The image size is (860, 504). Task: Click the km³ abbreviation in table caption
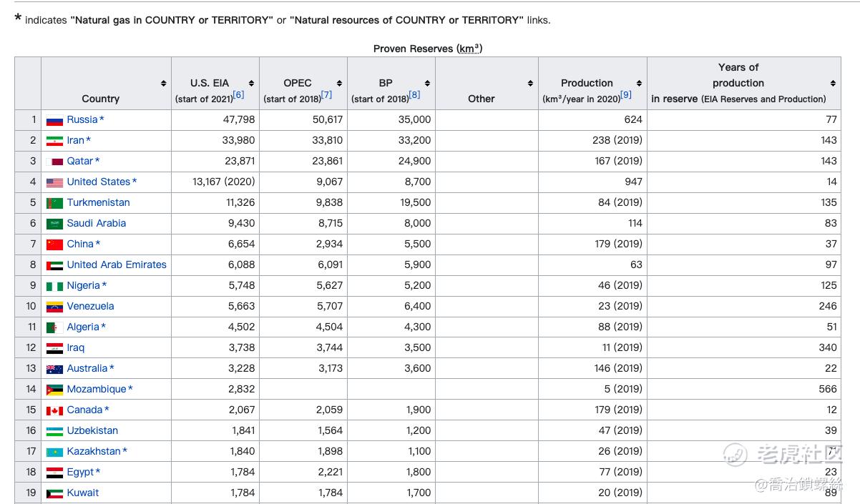[x=469, y=49]
